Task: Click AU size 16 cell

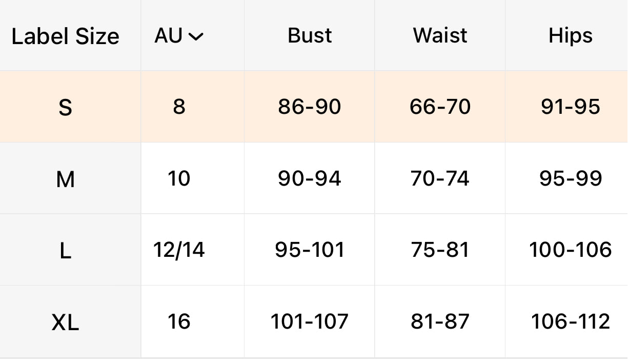Action: tap(179, 321)
